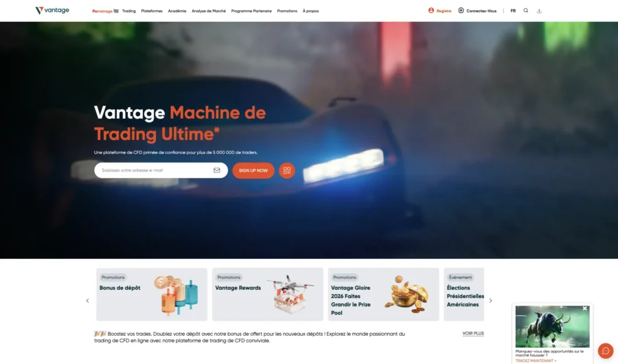Click the search magnifier icon
Image resolution: width=618 pixels, height=364 pixels.
click(526, 11)
